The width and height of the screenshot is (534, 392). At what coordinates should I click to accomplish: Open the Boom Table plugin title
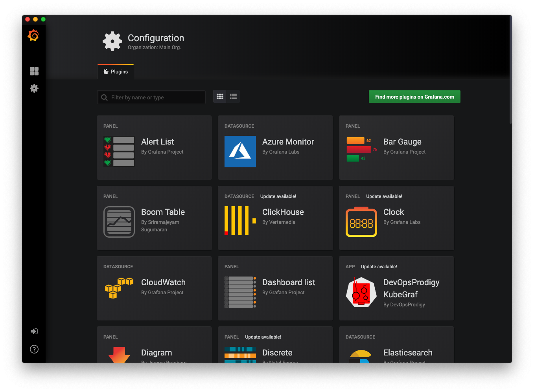point(163,212)
